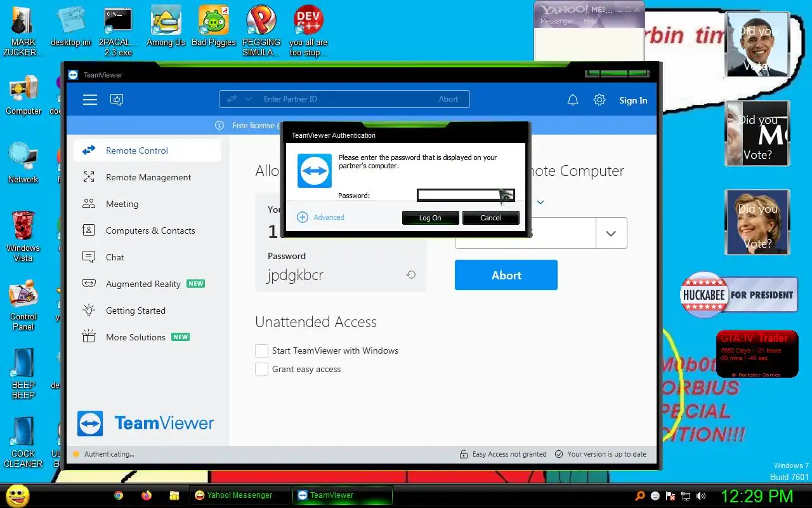Image resolution: width=812 pixels, height=508 pixels.
Task: Click the Easy Access not granted status
Action: click(x=503, y=454)
